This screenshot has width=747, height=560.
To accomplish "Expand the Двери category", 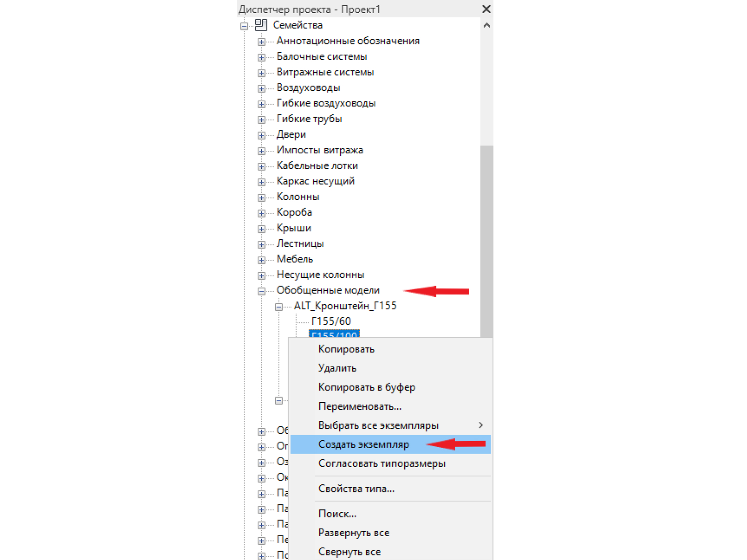I will pyautogui.click(x=261, y=135).
